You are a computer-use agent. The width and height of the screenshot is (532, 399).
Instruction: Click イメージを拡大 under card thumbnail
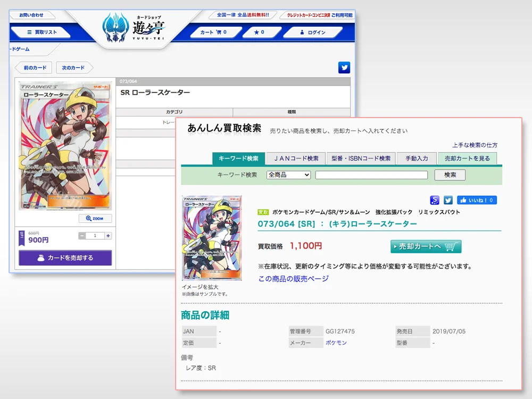pyautogui.click(x=200, y=287)
